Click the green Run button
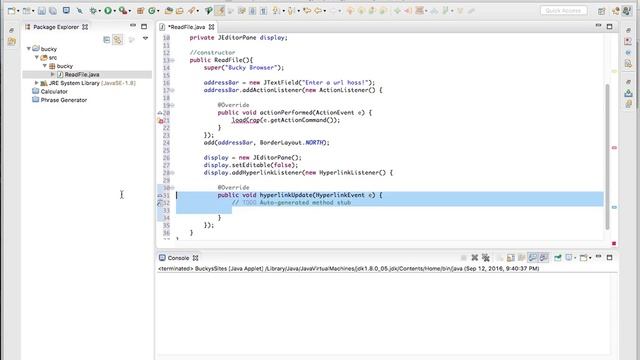 (x=108, y=11)
